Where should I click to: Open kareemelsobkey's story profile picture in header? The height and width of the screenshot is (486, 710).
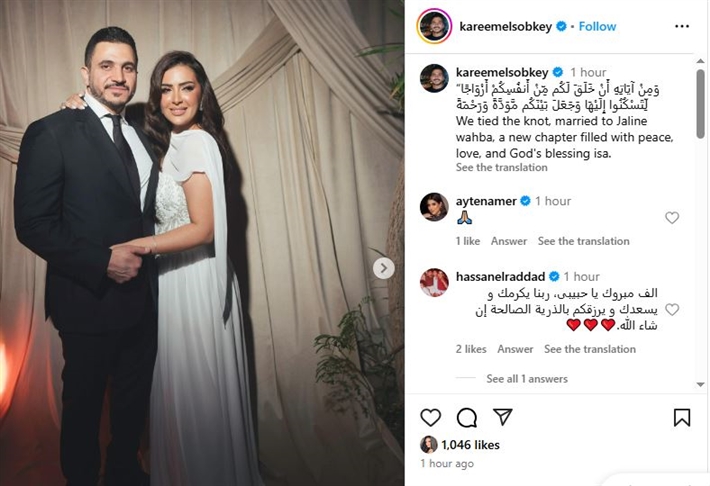click(x=434, y=26)
